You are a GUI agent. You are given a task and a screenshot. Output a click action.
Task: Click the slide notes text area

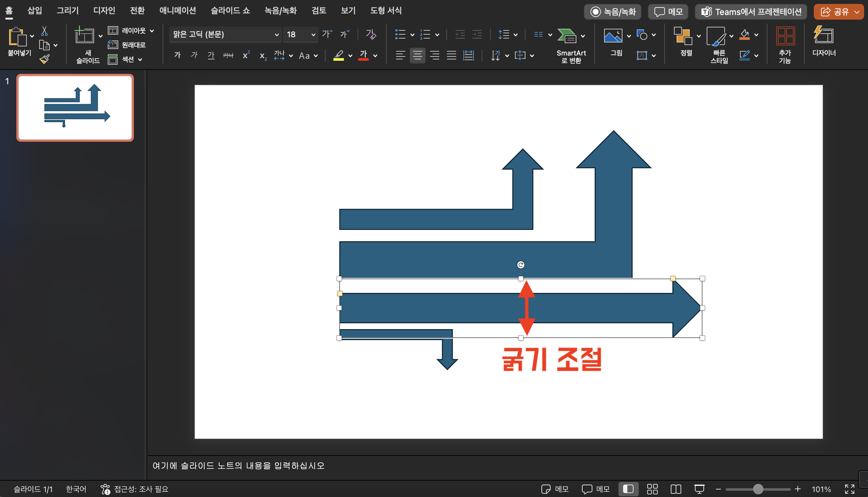pos(507,466)
